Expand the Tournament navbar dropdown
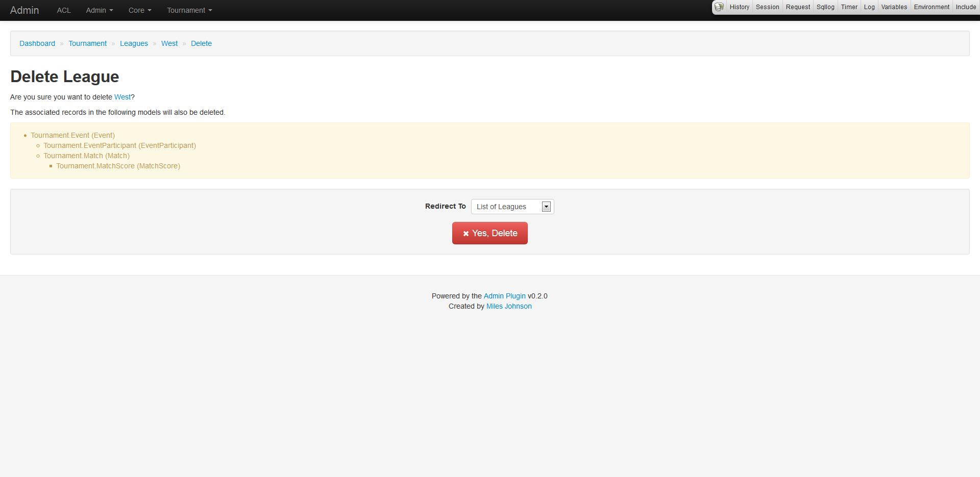The height and width of the screenshot is (477, 980). click(189, 10)
